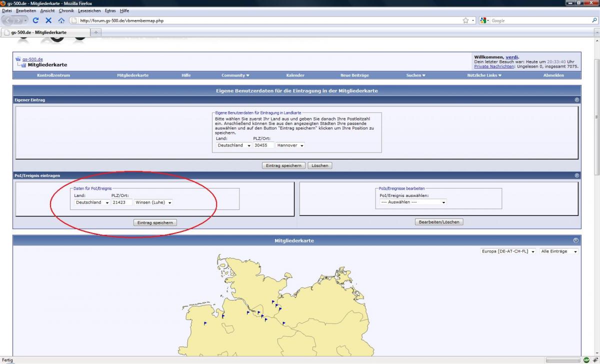Bookmark this page with the star icon

coord(465,20)
